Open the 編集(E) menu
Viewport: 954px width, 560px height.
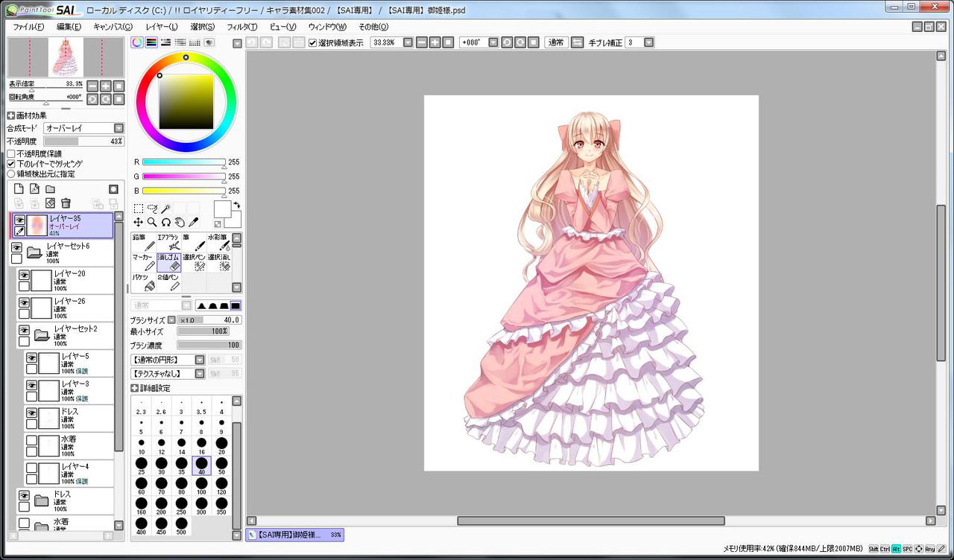pos(69,27)
